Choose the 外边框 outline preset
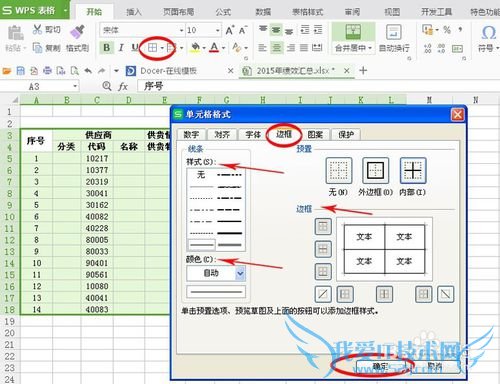 click(376, 171)
